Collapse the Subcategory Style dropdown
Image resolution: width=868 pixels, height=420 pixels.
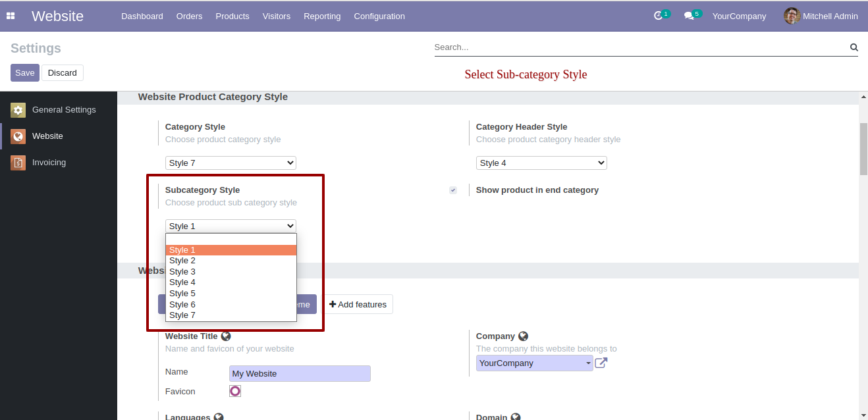click(x=231, y=226)
